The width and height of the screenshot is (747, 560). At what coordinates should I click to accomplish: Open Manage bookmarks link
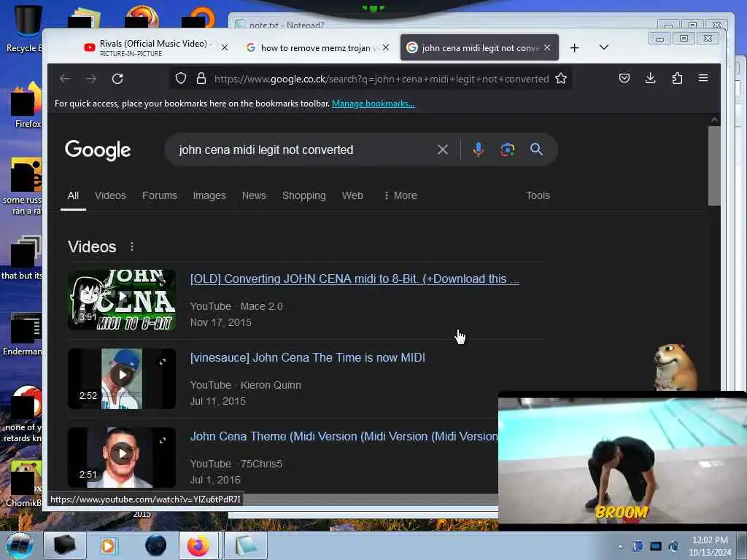point(373,104)
